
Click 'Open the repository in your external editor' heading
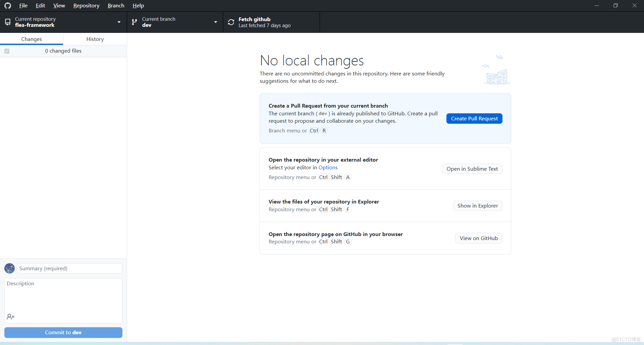tap(323, 160)
